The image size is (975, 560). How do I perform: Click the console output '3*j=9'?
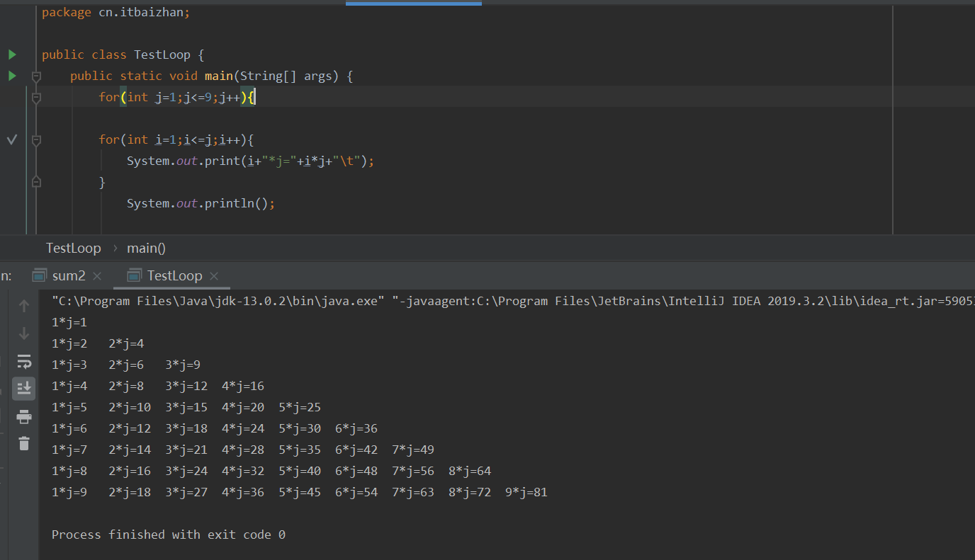pos(183,365)
